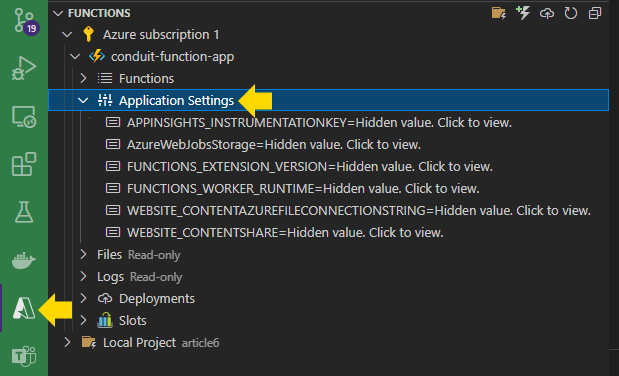Select the Slots label

[133, 321]
